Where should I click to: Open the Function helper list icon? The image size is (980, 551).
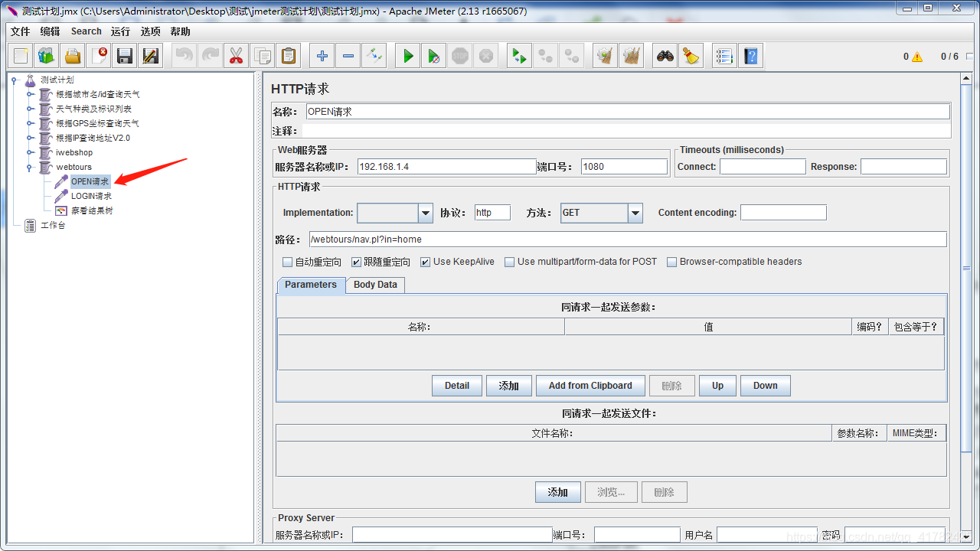pyautogui.click(x=725, y=56)
